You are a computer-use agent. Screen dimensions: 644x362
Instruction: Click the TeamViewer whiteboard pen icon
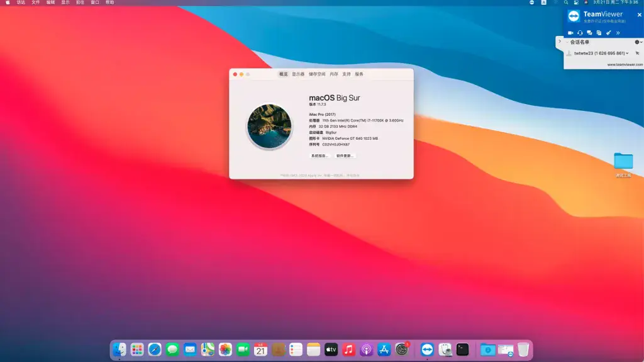pos(609,33)
